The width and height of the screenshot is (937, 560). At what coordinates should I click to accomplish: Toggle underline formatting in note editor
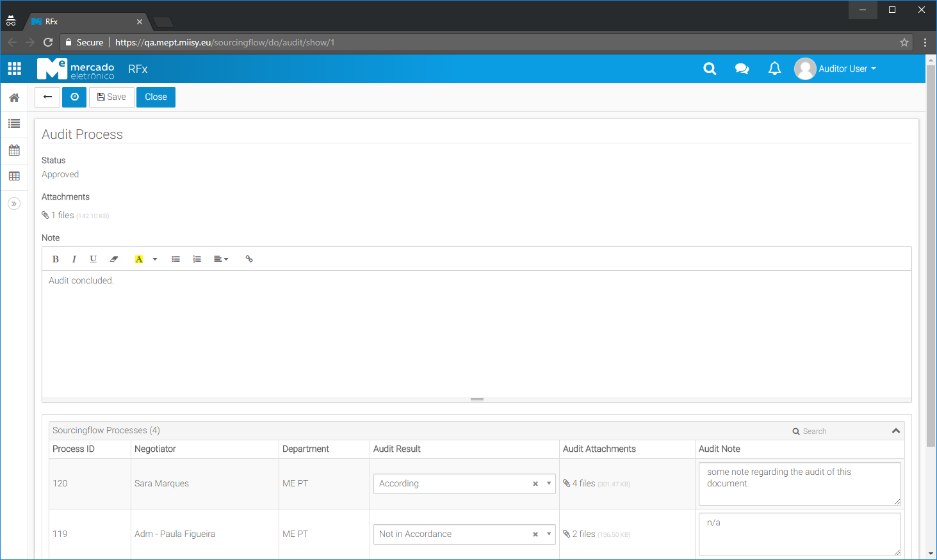(x=93, y=259)
